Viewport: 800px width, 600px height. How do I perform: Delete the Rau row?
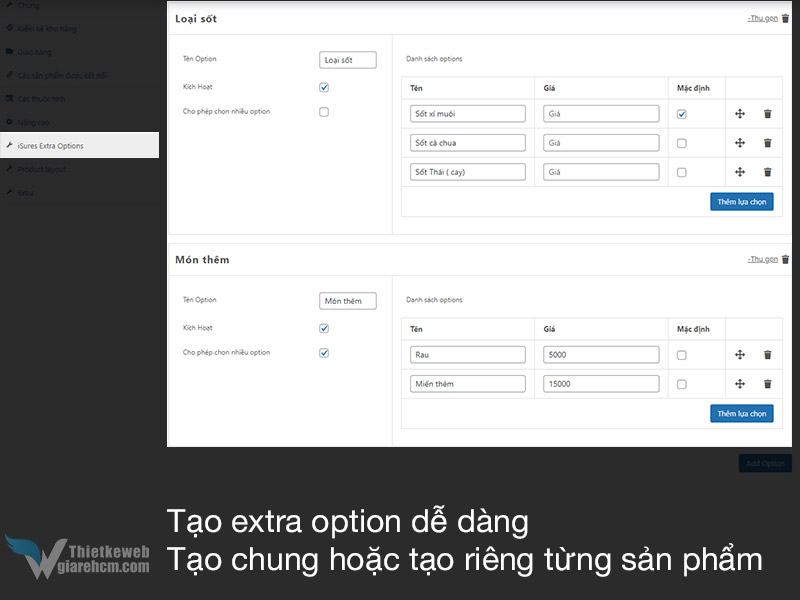(767, 355)
